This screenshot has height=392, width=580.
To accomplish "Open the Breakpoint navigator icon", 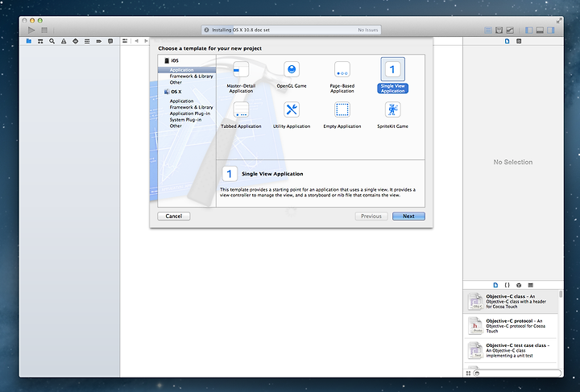I will tap(99, 41).
